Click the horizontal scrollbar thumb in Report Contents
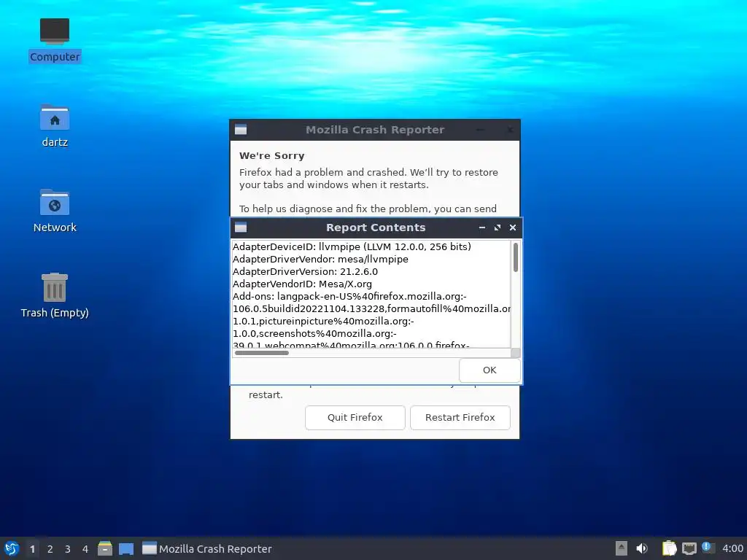Screen dimensions: 747x560 point(262,353)
